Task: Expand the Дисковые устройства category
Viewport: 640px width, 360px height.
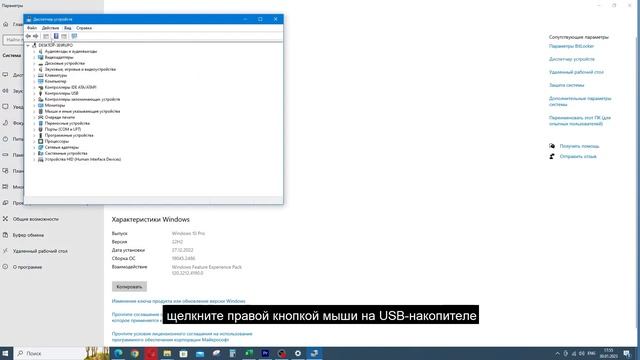Action: [x=34, y=63]
